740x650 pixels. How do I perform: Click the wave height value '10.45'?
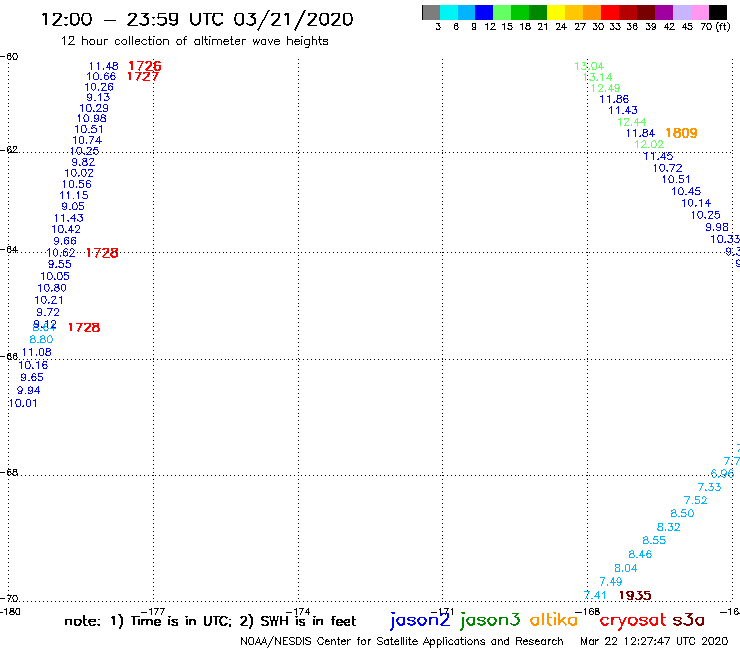pos(686,191)
